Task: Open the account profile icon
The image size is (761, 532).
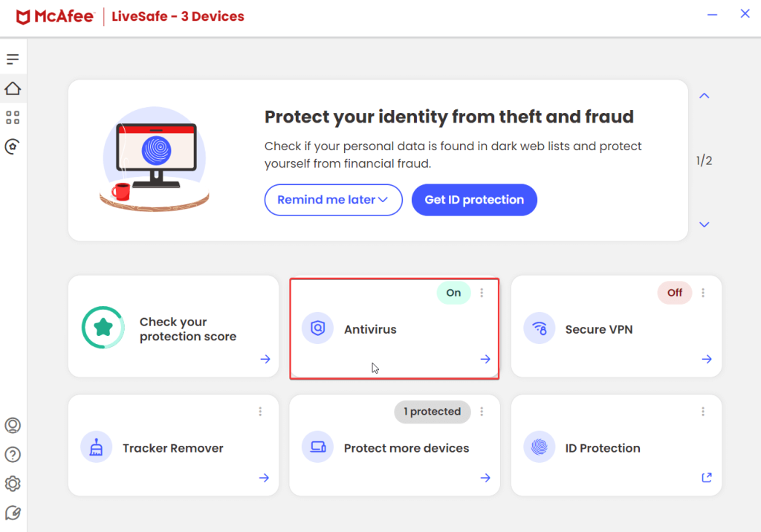Action: pyautogui.click(x=13, y=425)
